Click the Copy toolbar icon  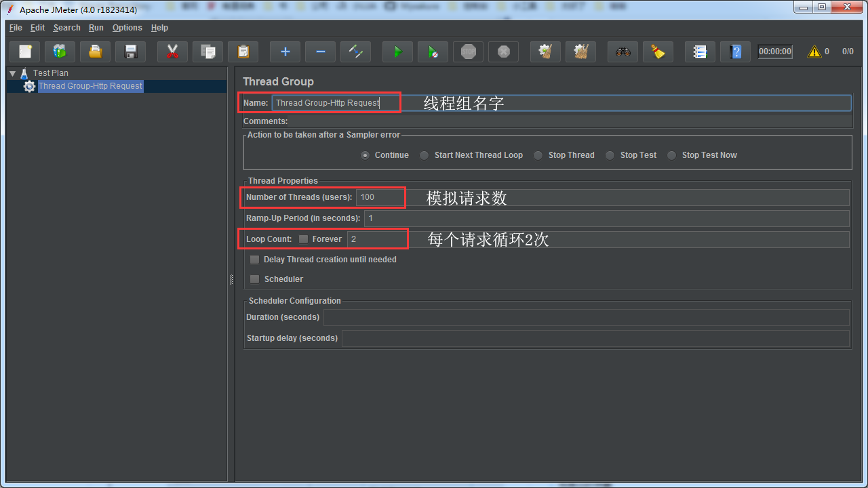point(208,52)
